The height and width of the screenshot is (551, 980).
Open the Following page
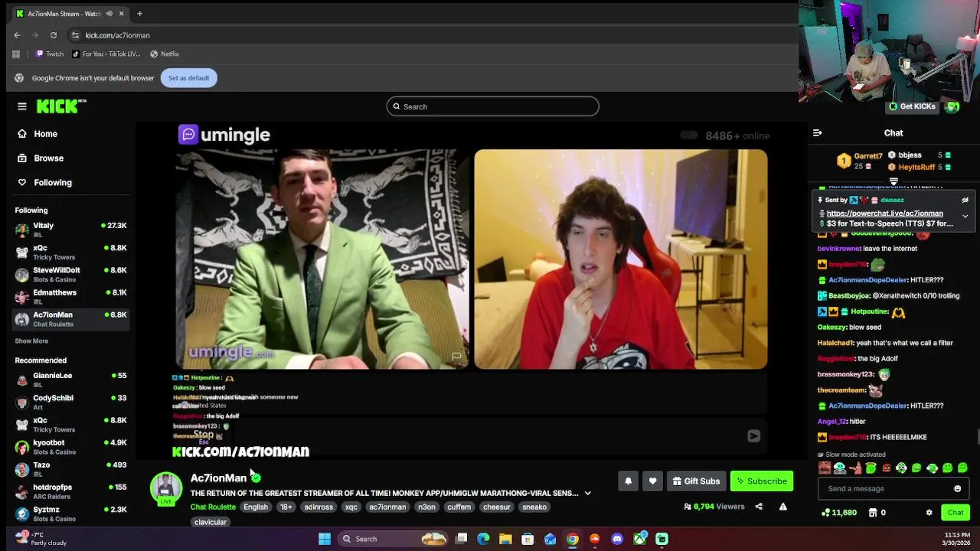tap(52, 183)
